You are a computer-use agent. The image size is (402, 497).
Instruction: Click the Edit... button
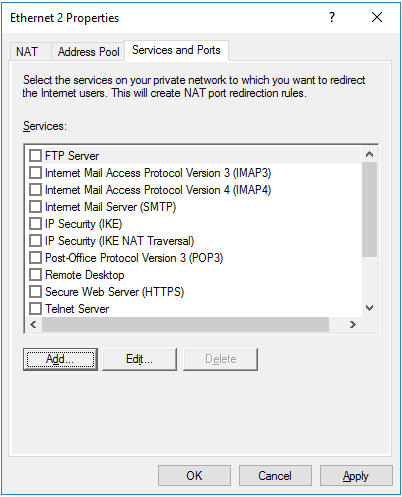(x=139, y=359)
